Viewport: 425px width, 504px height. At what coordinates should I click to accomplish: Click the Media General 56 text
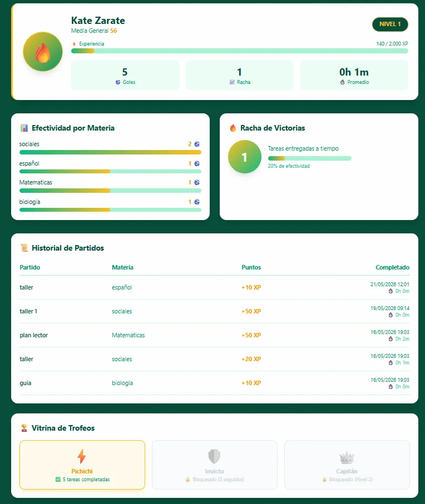(94, 31)
